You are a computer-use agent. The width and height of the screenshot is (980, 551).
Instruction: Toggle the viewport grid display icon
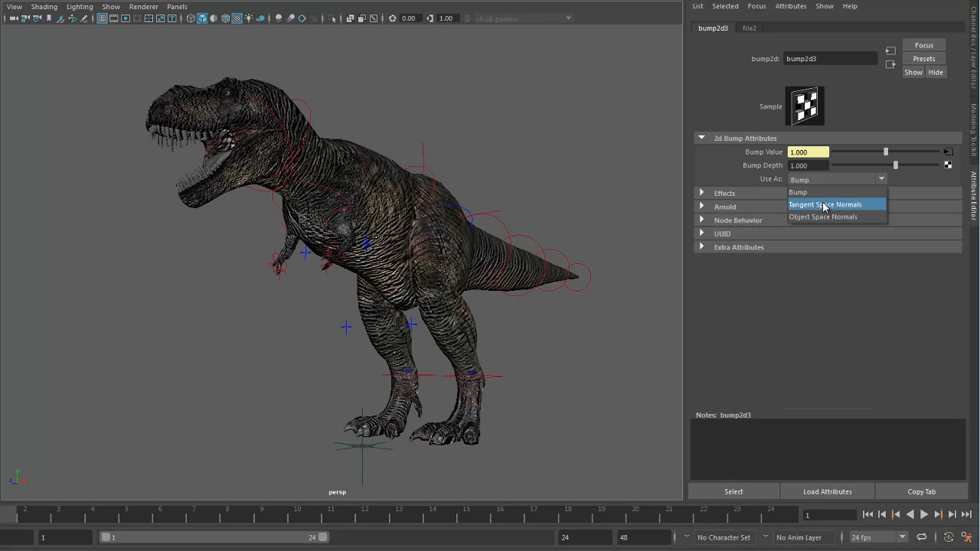pyautogui.click(x=102, y=18)
